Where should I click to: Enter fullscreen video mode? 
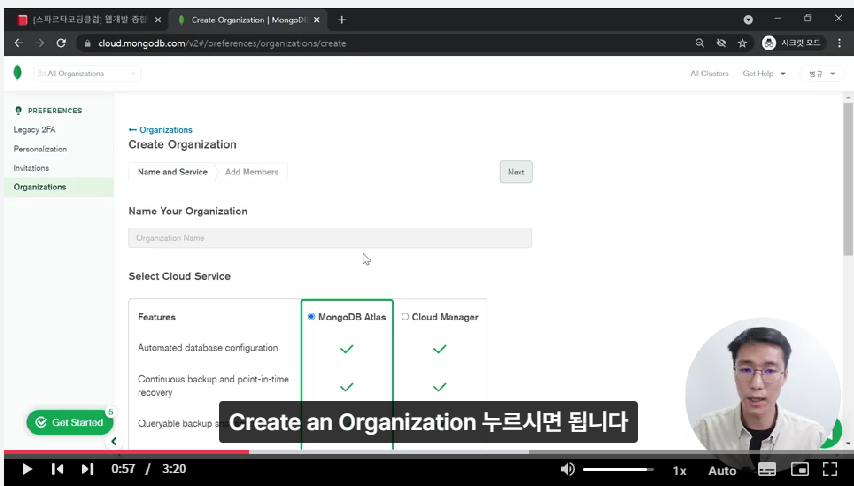coord(829,469)
